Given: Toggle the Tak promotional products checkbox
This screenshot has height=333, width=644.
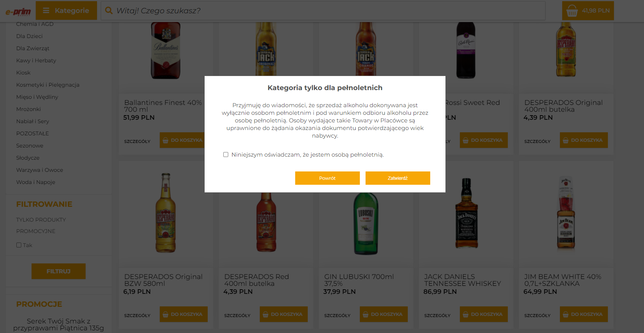Looking at the screenshot, I should (x=19, y=245).
